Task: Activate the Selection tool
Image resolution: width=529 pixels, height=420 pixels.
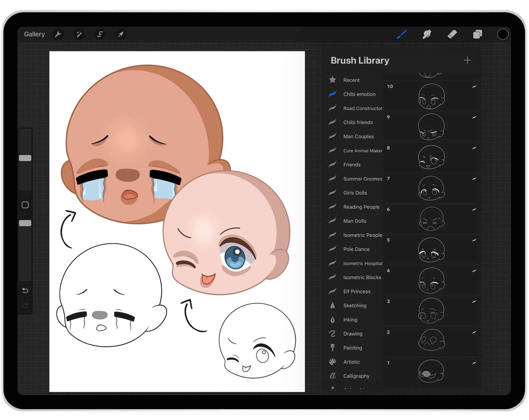Action: 99,34
